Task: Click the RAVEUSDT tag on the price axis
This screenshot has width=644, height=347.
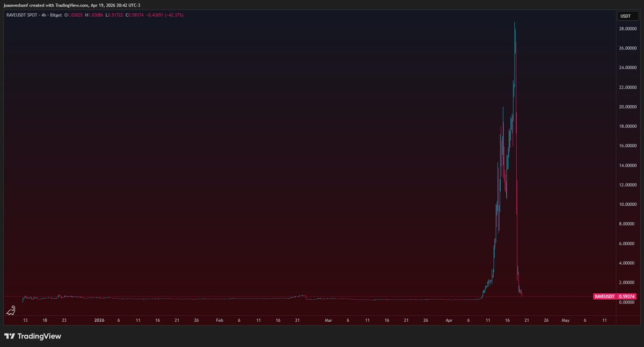Action: 605,297
